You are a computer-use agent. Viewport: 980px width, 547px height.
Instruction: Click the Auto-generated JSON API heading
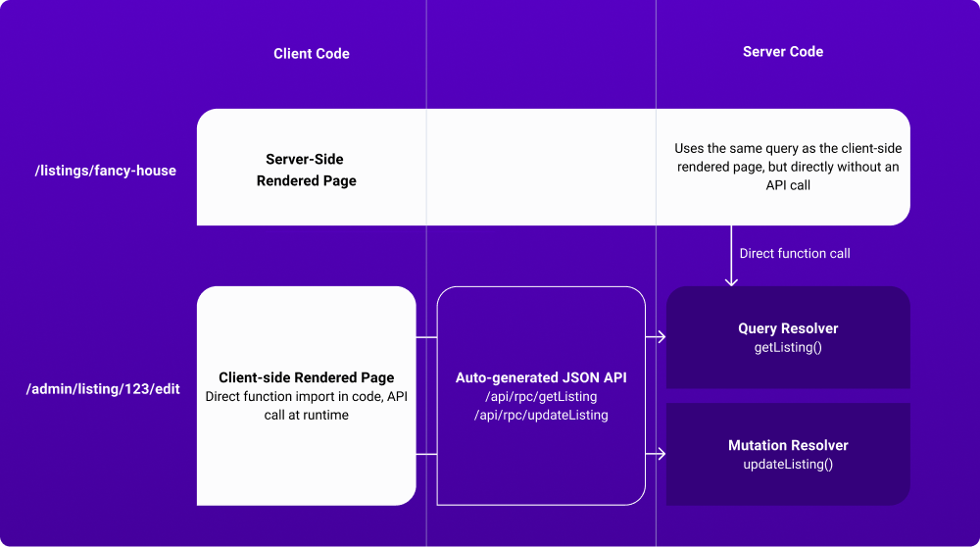(541, 377)
